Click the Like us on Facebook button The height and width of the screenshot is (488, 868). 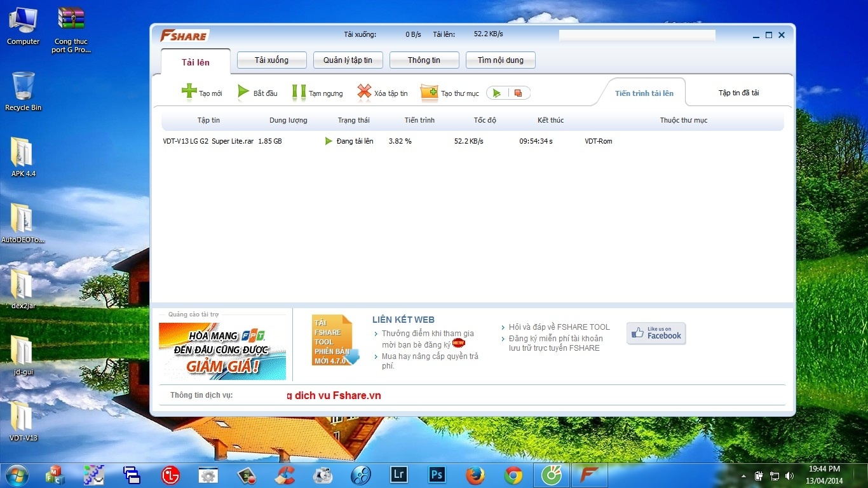pos(656,334)
